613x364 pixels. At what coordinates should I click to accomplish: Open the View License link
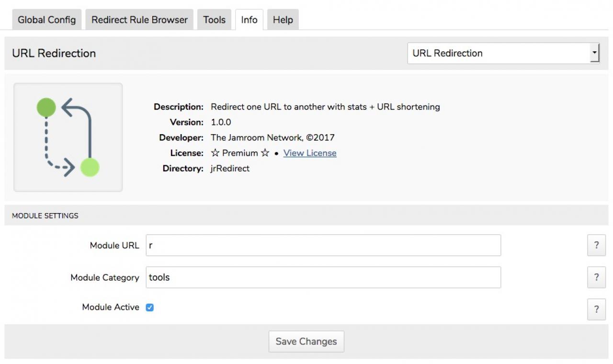[310, 153]
